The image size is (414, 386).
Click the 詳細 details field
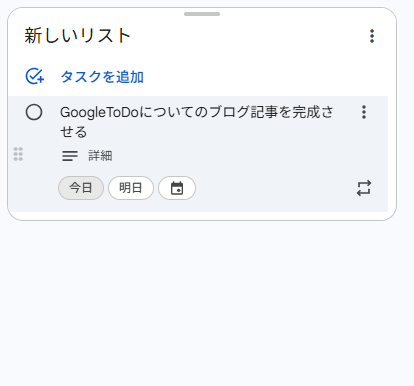point(100,156)
